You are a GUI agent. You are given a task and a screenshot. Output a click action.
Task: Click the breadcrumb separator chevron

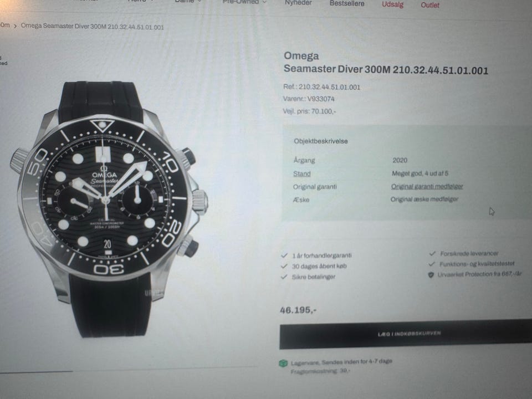(15, 26)
